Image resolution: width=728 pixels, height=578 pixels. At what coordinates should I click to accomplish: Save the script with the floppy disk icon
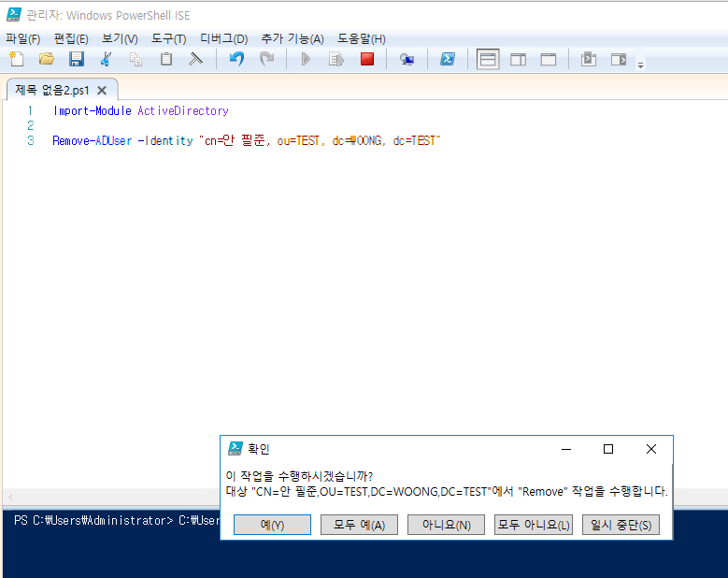[76, 59]
